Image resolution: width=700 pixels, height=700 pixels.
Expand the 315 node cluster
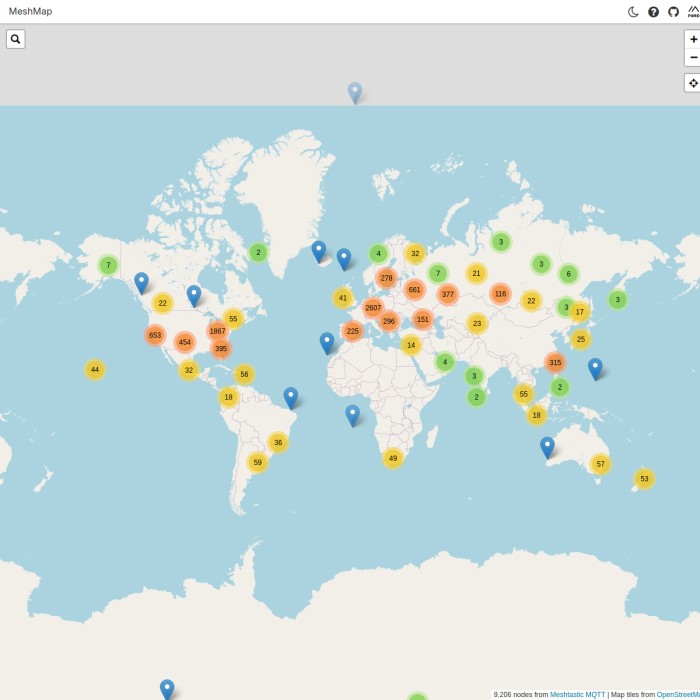point(555,363)
